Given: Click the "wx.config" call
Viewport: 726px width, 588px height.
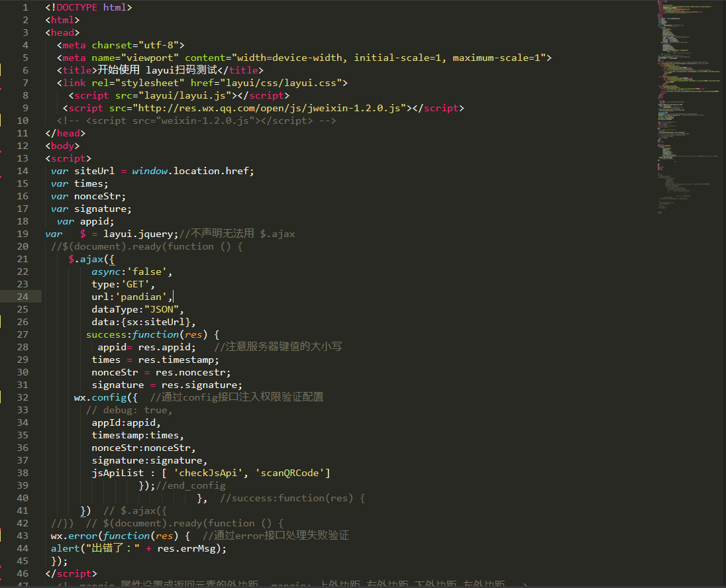Looking at the screenshot, I should pyautogui.click(x=100, y=398).
